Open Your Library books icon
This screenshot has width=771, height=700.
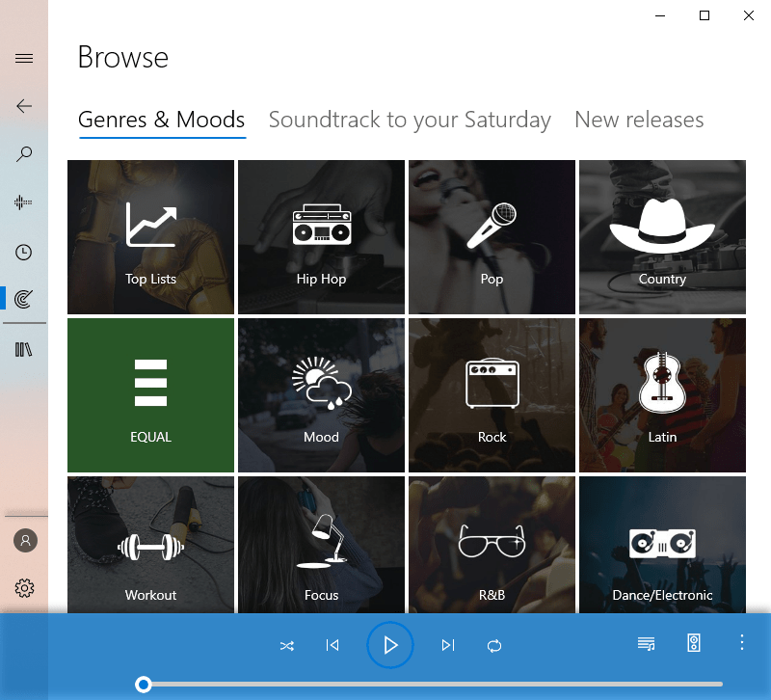pyautogui.click(x=24, y=349)
